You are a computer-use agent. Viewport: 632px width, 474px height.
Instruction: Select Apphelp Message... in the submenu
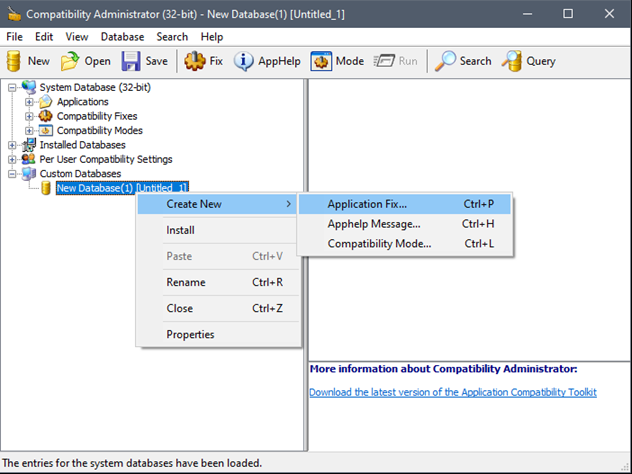(x=374, y=224)
